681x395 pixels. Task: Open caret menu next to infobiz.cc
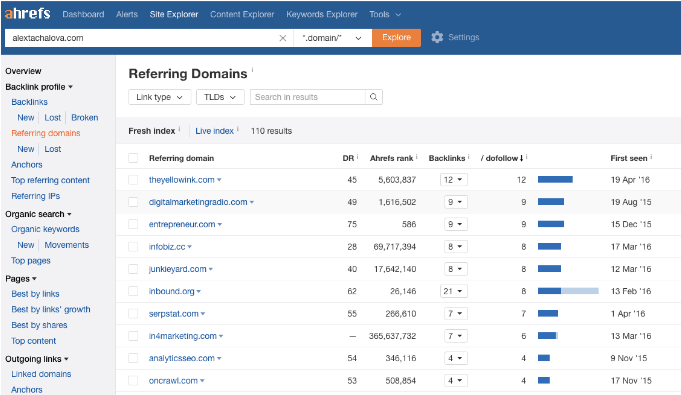(x=189, y=247)
